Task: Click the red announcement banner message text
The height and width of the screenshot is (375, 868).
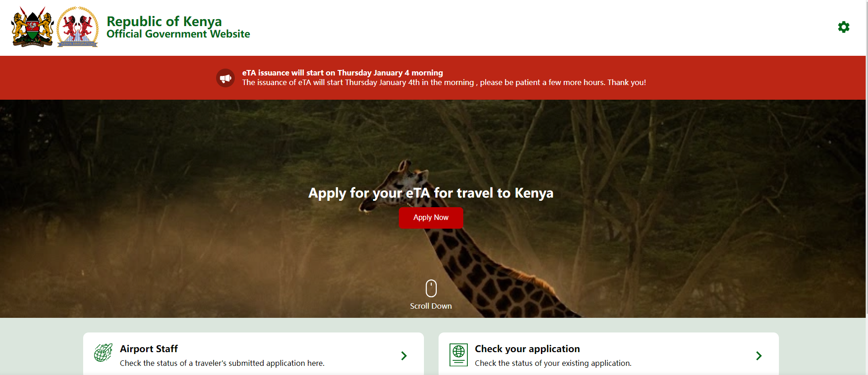Action: pos(444,82)
